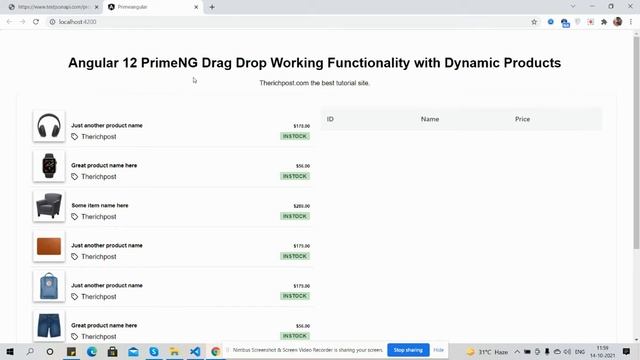
Task: Click the tag icon of smartwatch product
Action: click(x=75, y=177)
